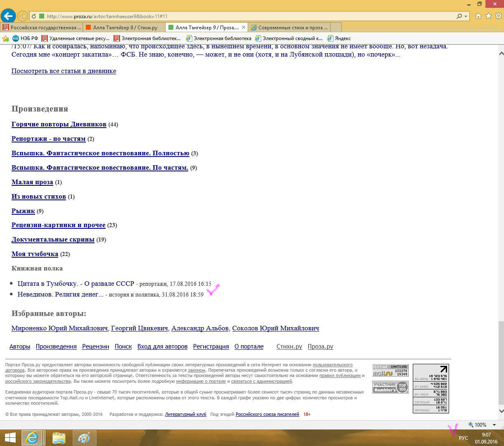Open the Tools gear icon
Screen dimensions: 504x446
[498, 16]
